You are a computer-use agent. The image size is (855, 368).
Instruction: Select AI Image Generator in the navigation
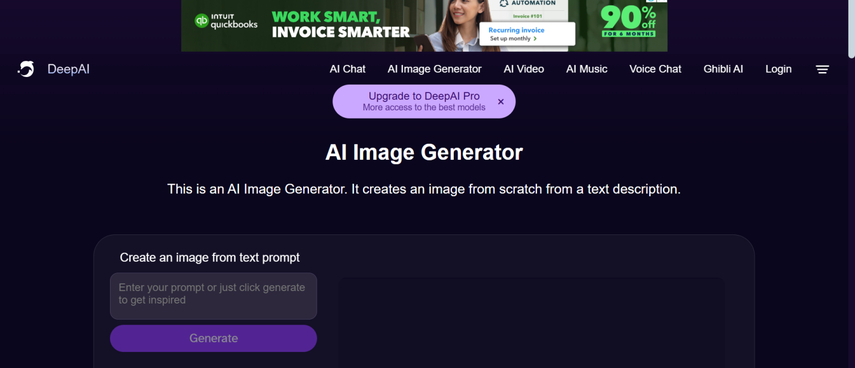point(435,69)
